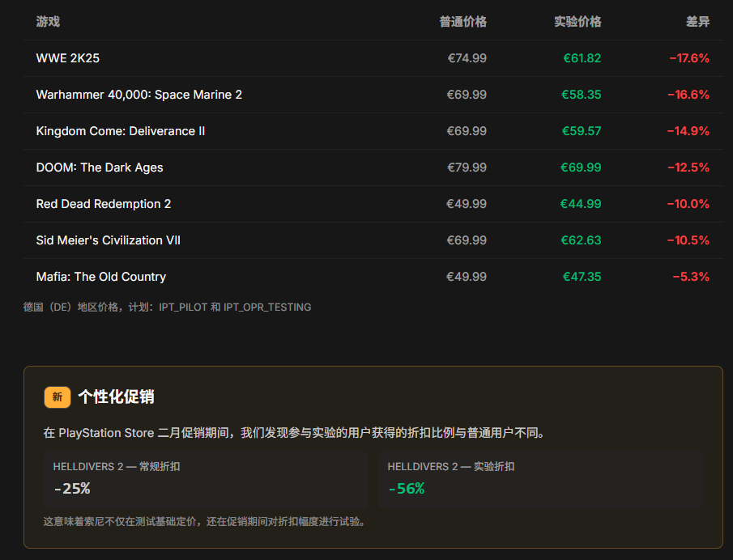Click the 游戏 column header
The image size is (733, 560).
coord(48,22)
